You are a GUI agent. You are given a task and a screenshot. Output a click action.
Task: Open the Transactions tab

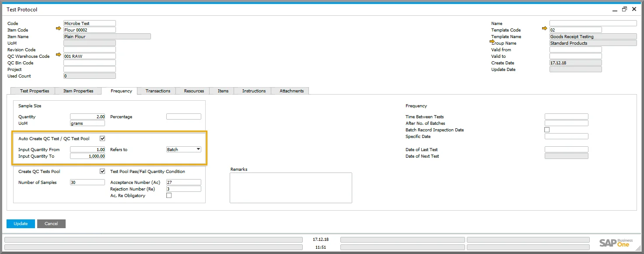[157, 91]
